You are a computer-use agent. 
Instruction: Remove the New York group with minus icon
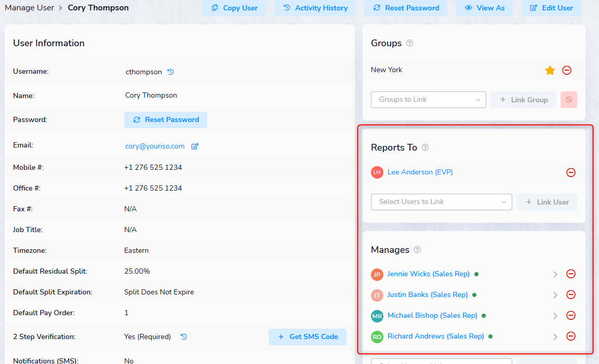pyautogui.click(x=567, y=70)
